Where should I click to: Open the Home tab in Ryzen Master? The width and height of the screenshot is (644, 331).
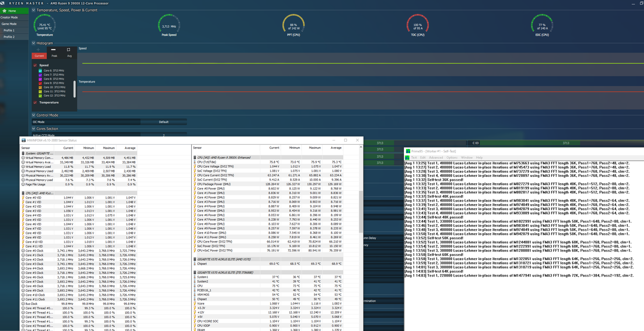pyautogui.click(x=15, y=11)
